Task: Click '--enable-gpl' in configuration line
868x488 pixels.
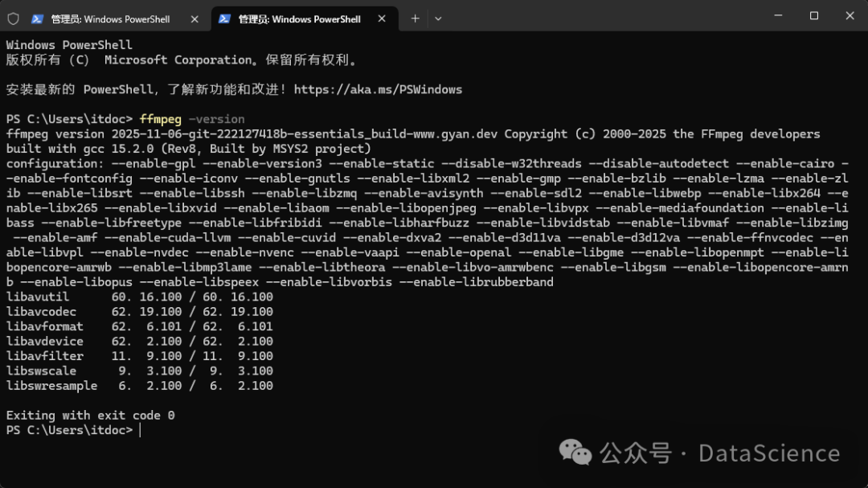Action: [x=154, y=164]
